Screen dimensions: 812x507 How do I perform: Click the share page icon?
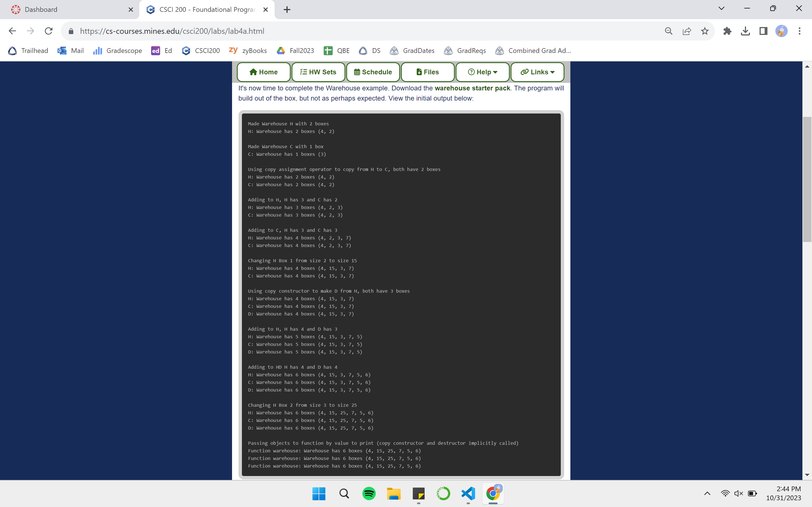687,31
